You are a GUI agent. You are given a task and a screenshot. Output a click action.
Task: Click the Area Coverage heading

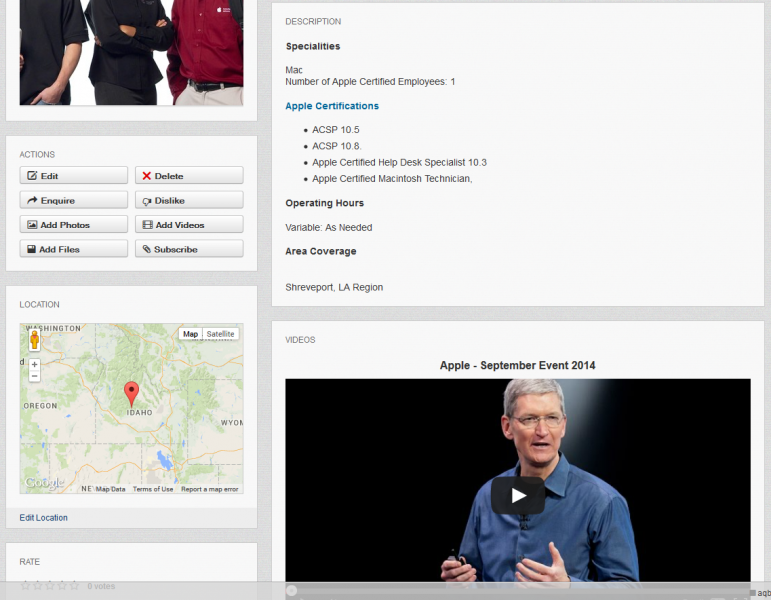click(x=321, y=251)
